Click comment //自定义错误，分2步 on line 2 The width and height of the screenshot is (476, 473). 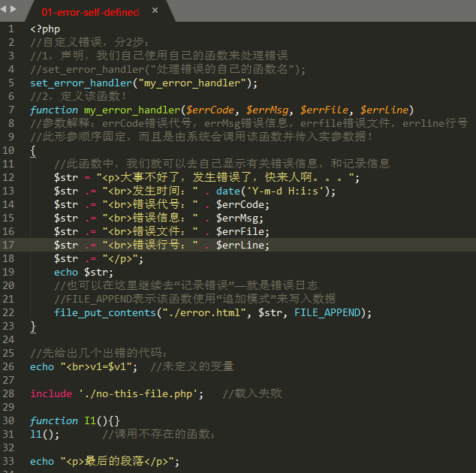pyautogui.click(x=90, y=43)
